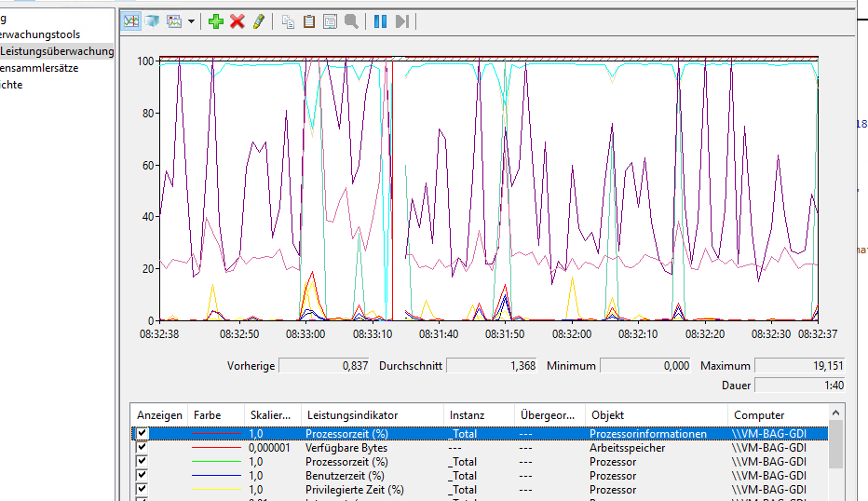Click the Update Data step-forward icon
Image resolution: width=868 pixels, height=501 pixels.
(x=402, y=21)
